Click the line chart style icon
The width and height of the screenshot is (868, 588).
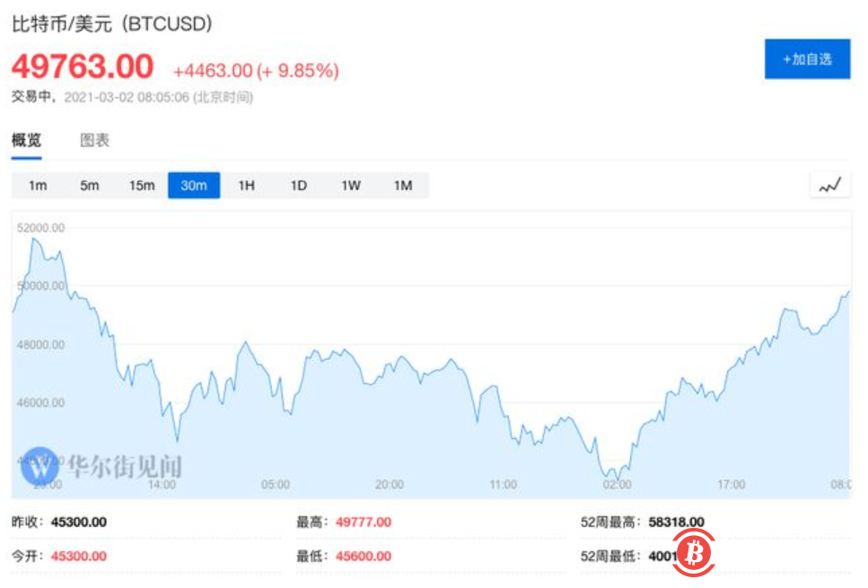click(x=829, y=184)
